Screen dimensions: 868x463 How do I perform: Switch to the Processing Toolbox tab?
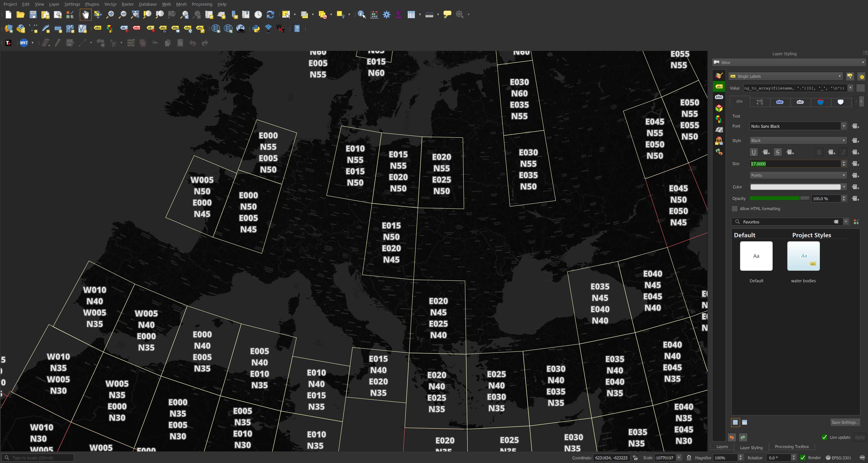(792, 446)
